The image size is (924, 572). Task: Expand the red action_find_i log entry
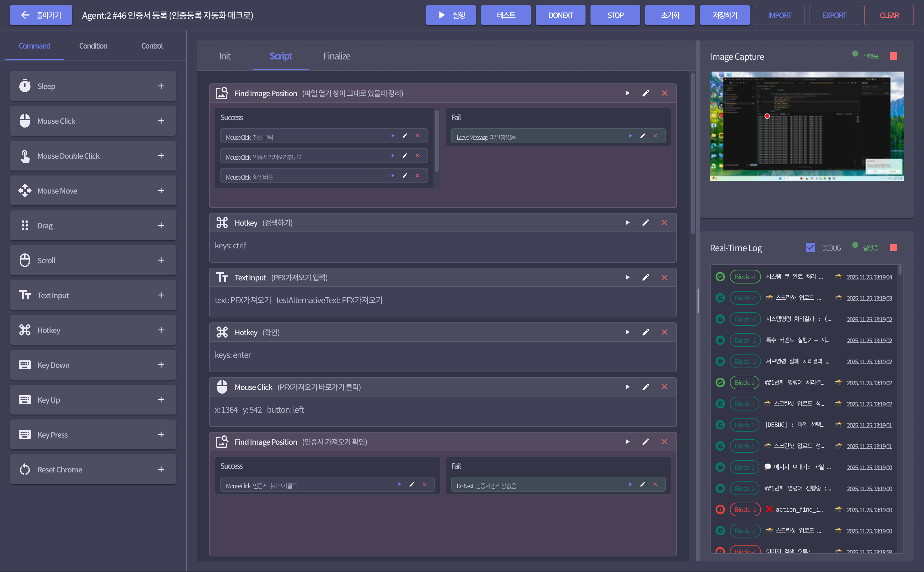pyautogui.click(x=804, y=509)
